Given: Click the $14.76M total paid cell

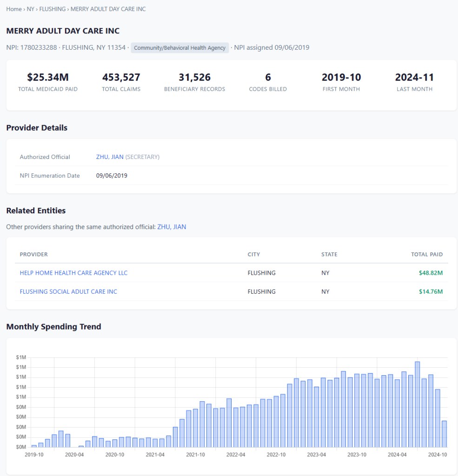Looking at the screenshot, I should point(431,291).
